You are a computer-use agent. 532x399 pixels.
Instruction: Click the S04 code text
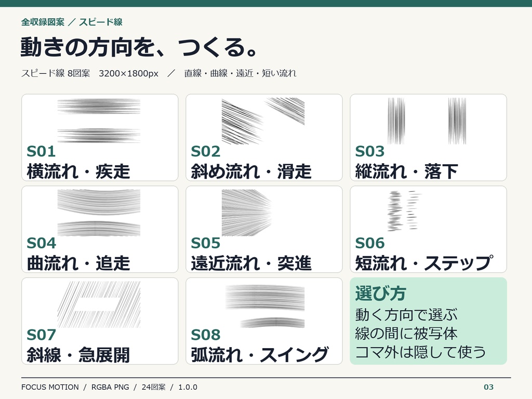coord(41,243)
